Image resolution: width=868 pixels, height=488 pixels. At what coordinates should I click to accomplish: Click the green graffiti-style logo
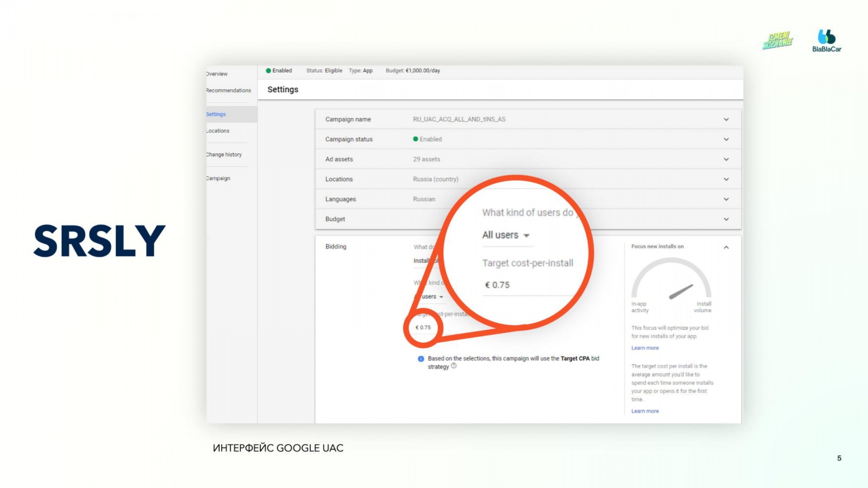(x=777, y=40)
